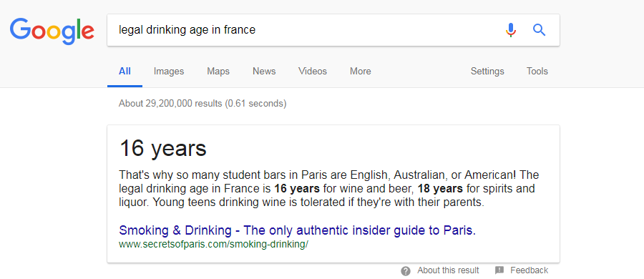Show Videos search results
This screenshot has width=644, height=279.
point(313,71)
